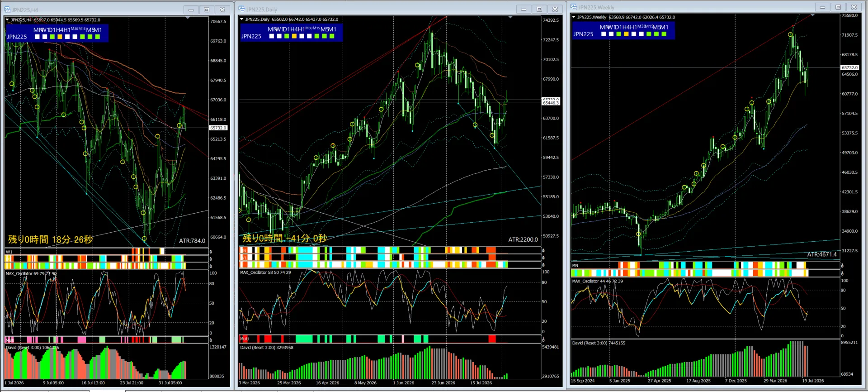The height and width of the screenshot is (392, 868).
Task: Click the '8 May 2026' date on the Daily time axis
Action: coord(365,383)
